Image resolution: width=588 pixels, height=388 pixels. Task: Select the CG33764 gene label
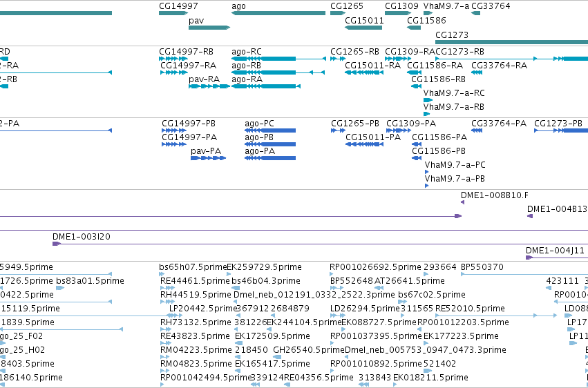coord(491,6)
